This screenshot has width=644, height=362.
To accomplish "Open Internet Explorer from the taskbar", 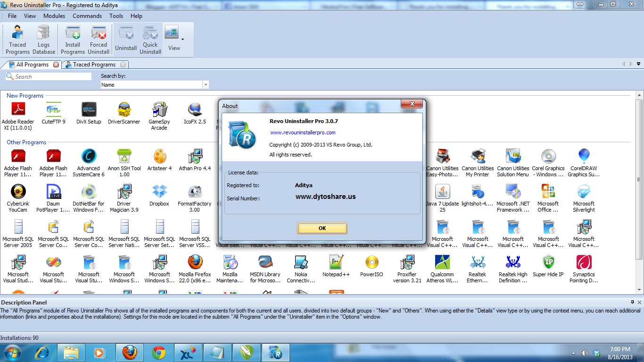I will 43,352.
